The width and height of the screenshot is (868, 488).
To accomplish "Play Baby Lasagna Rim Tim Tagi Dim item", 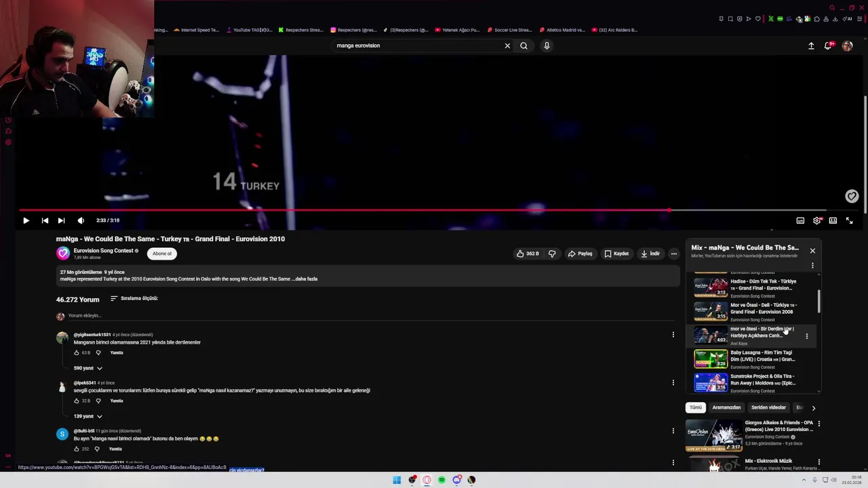I will tap(753, 359).
